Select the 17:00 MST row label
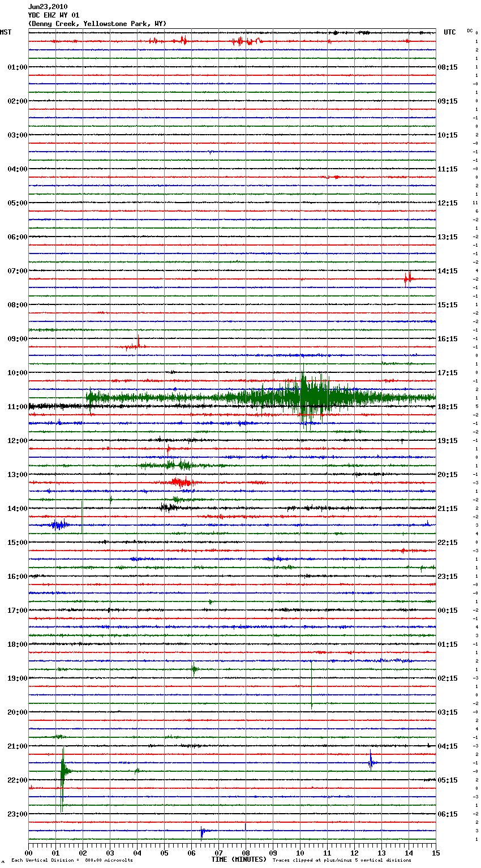The height and width of the screenshot is (868, 481). (18, 611)
